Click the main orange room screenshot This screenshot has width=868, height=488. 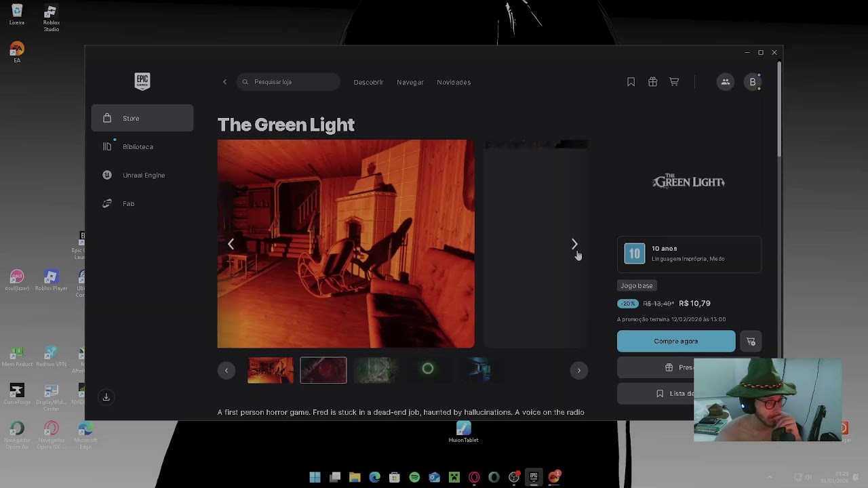tap(346, 244)
